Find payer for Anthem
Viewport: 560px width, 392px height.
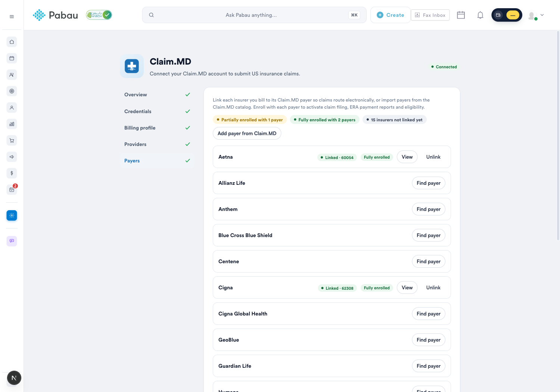(x=429, y=209)
